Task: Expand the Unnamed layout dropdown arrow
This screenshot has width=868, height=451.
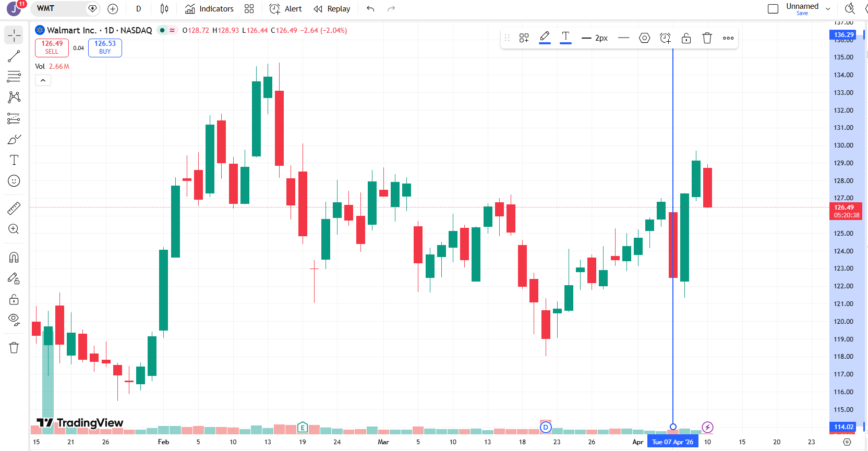Action: 828,9
